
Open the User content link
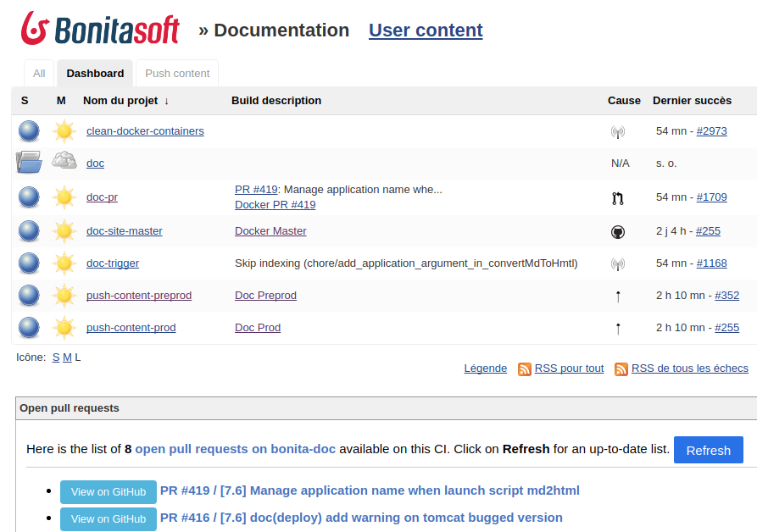[x=426, y=30]
